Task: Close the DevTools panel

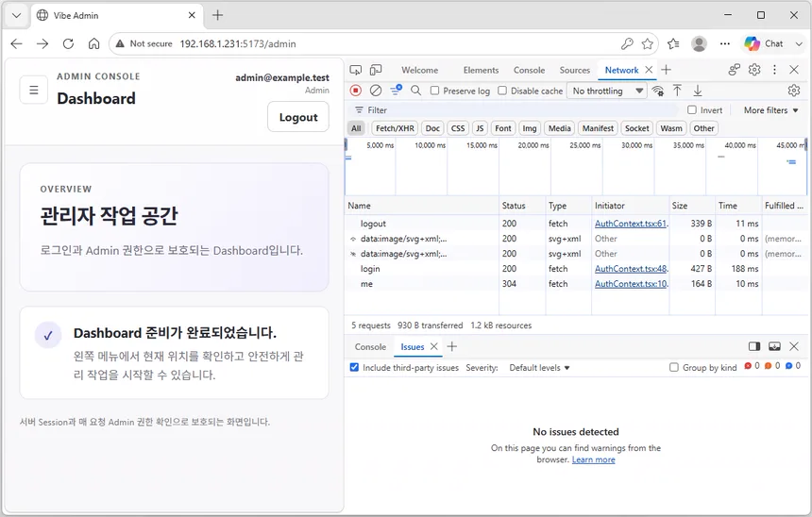Action: [794, 70]
